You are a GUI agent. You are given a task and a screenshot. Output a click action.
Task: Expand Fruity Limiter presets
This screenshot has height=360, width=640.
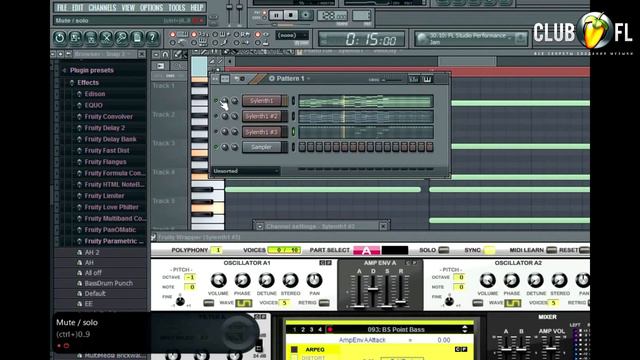point(79,196)
